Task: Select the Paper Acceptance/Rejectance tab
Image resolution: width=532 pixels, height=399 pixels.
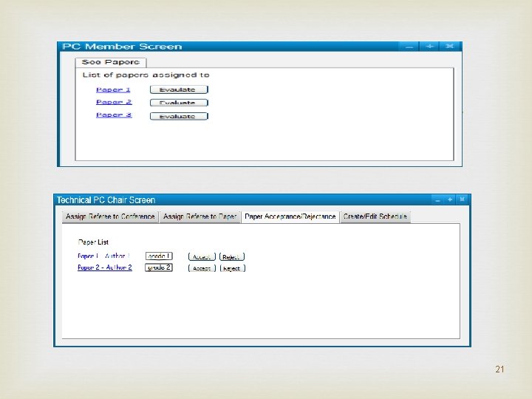Action: (290, 216)
